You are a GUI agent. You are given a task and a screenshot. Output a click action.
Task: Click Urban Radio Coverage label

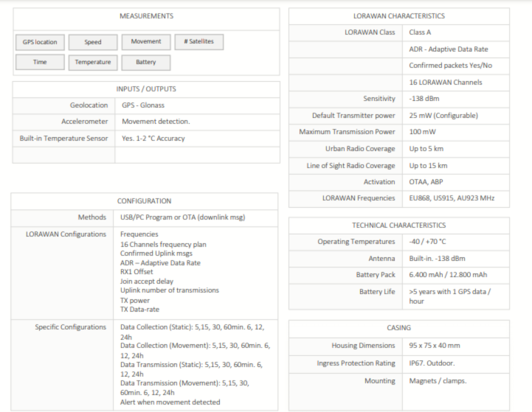[x=360, y=149]
